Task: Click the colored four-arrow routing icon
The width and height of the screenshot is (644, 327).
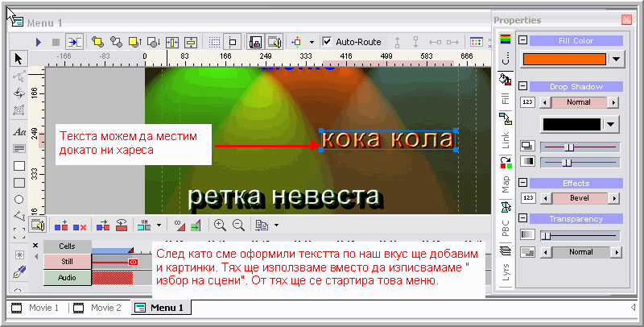Action: [x=297, y=42]
